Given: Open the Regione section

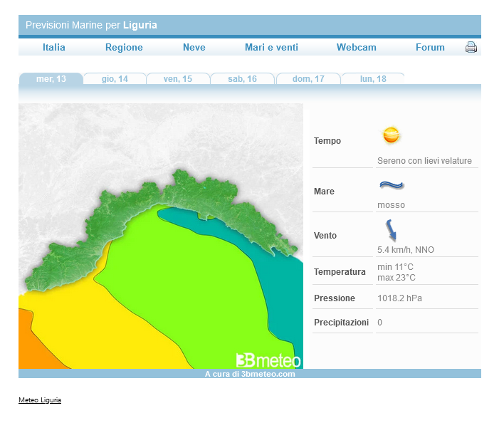Looking at the screenshot, I should pos(124,48).
